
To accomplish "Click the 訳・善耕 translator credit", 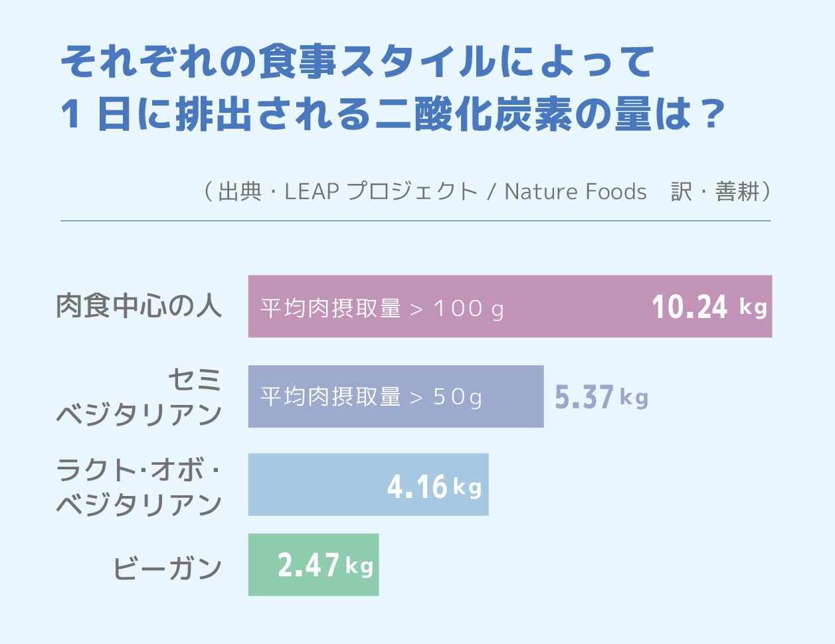I will pos(715,192).
